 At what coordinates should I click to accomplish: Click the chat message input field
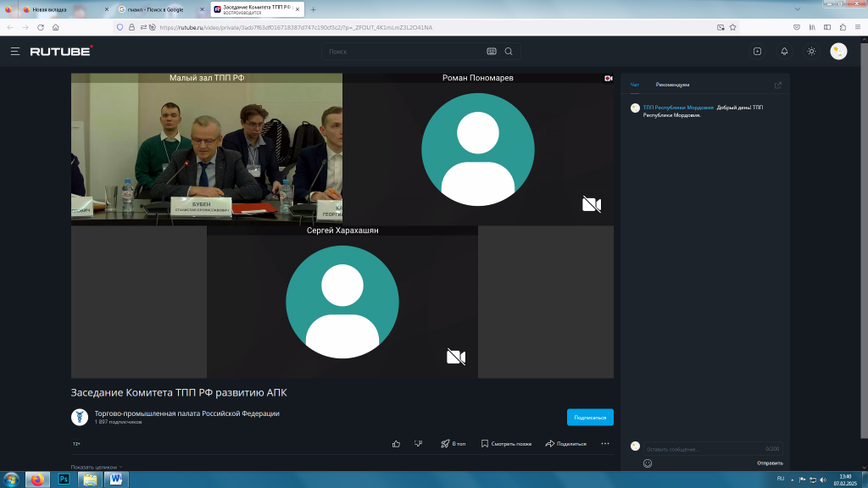click(x=699, y=448)
